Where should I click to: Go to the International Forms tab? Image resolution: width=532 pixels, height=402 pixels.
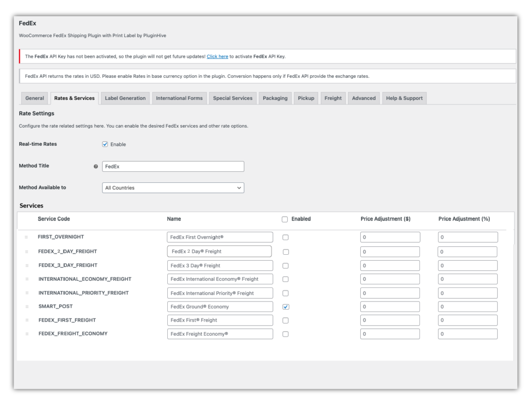coord(179,98)
